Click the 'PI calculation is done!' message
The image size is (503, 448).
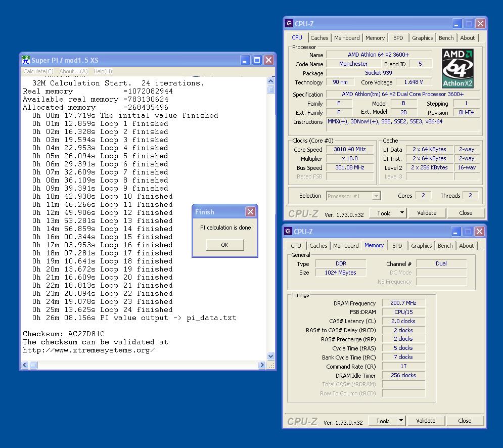(x=226, y=228)
